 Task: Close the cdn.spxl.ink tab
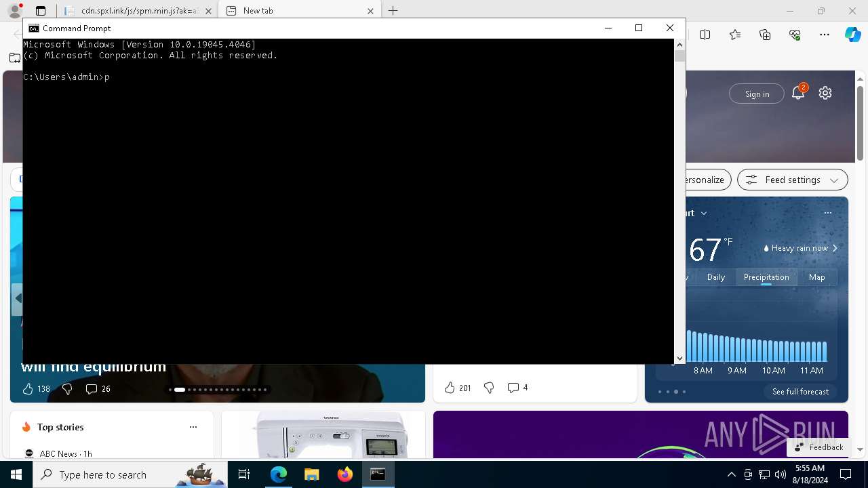(x=208, y=11)
